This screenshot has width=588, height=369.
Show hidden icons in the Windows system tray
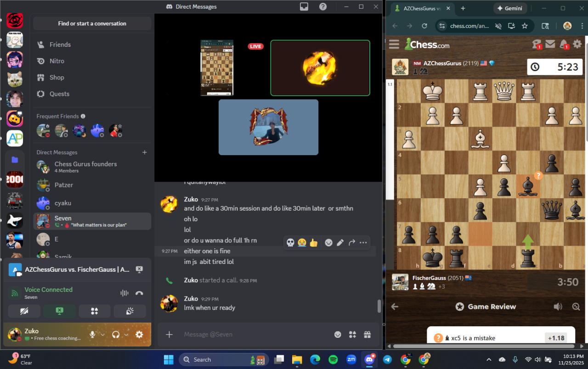tap(489, 360)
